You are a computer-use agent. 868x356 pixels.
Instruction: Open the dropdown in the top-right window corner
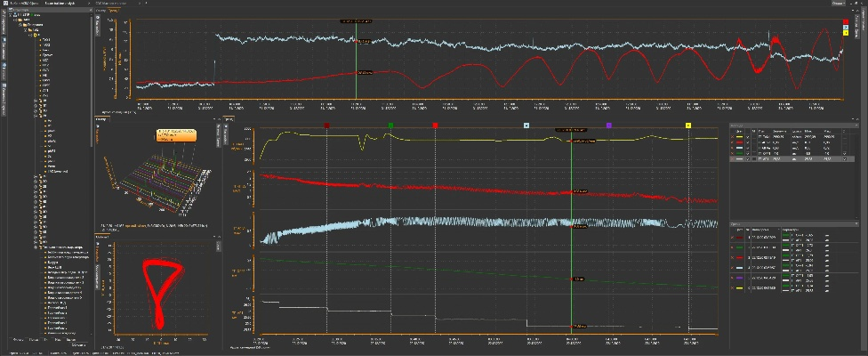(840, 4)
